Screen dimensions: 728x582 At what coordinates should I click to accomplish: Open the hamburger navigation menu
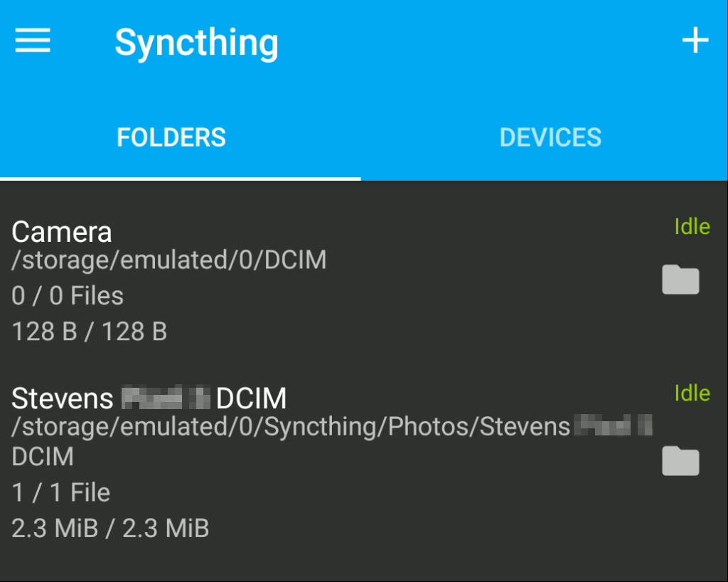tap(33, 41)
